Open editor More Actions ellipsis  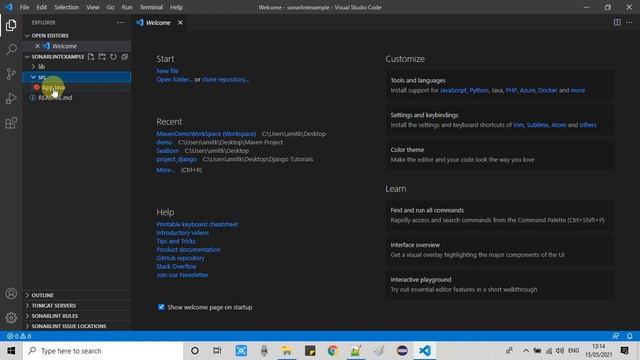tap(629, 22)
